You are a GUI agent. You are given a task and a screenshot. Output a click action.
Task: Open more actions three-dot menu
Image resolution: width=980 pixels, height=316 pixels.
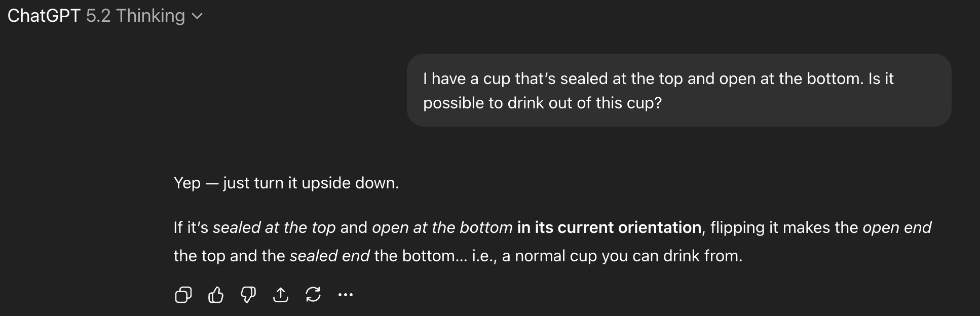point(346,294)
